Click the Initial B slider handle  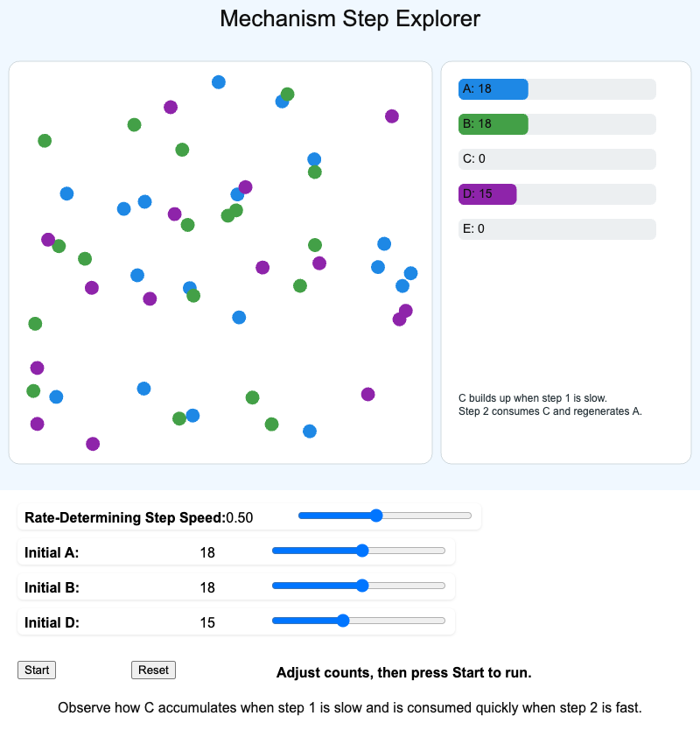[x=362, y=586]
